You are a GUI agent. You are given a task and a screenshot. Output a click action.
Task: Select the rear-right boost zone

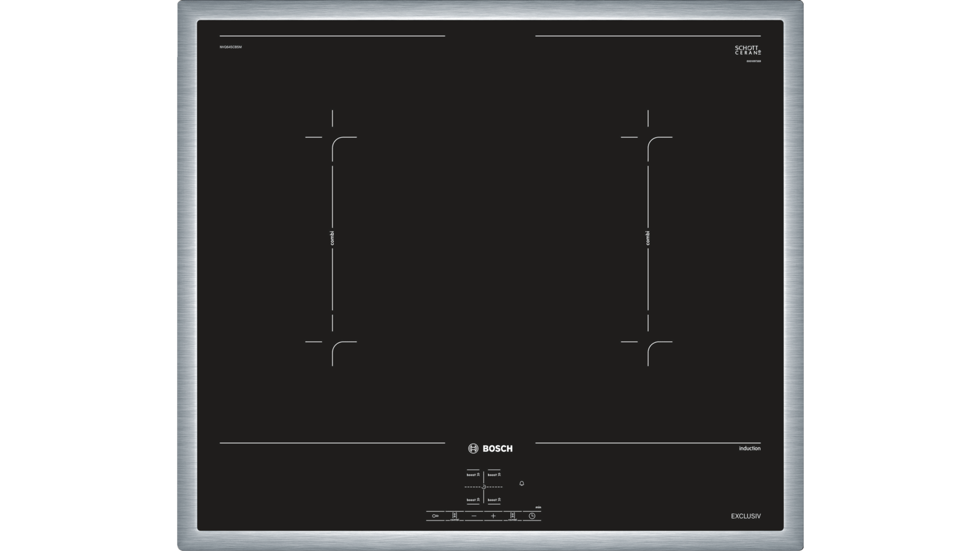(494, 474)
